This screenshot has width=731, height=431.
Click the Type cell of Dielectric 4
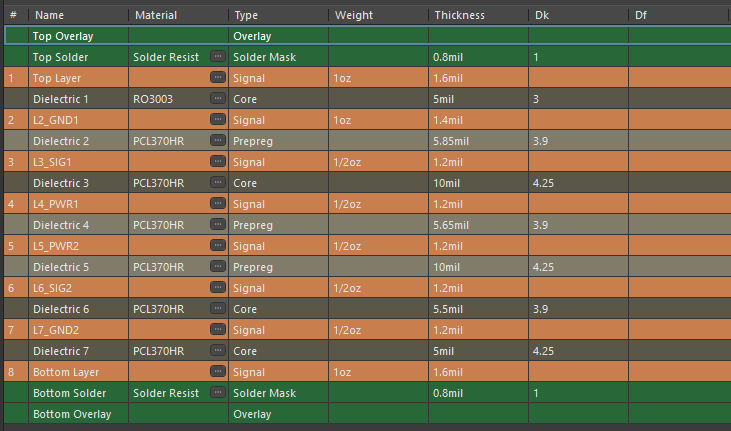point(277,225)
